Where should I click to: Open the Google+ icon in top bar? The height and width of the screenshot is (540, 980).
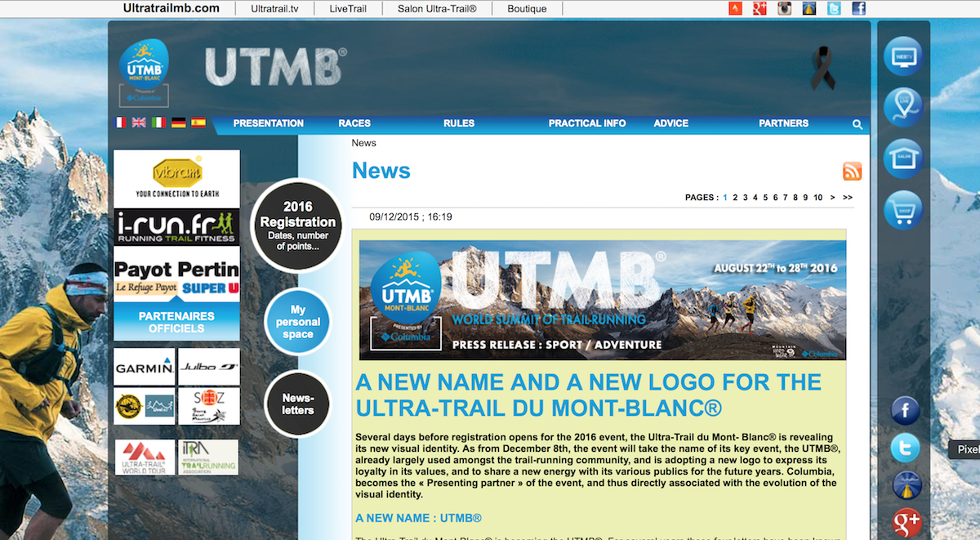[x=759, y=9]
